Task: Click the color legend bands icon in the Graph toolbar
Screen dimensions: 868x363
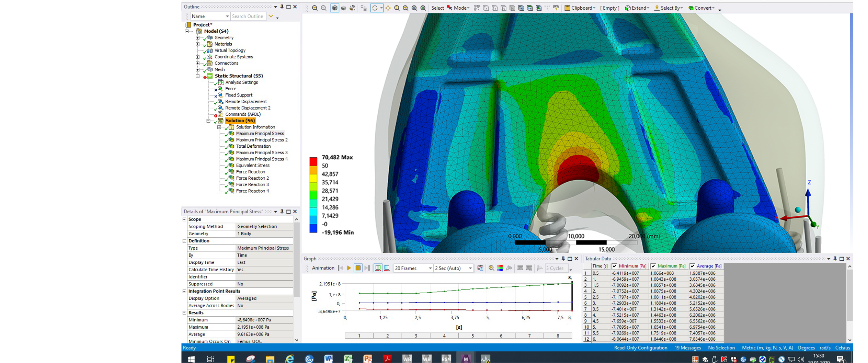Action: pyautogui.click(x=500, y=268)
